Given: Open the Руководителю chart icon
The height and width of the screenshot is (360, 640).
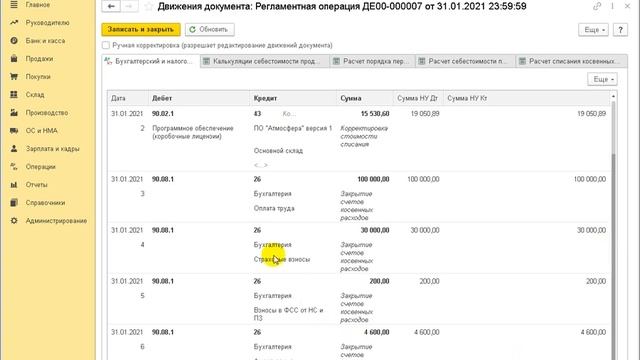Looking at the screenshot, I should pos(14,22).
